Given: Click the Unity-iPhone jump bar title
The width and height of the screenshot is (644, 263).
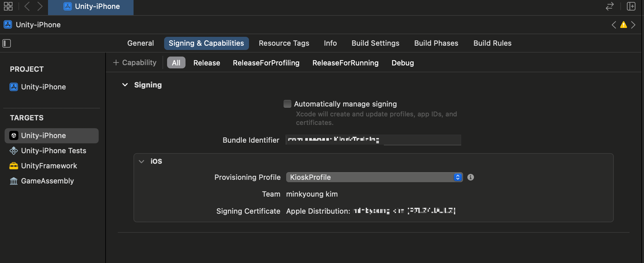Looking at the screenshot, I should [38, 25].
